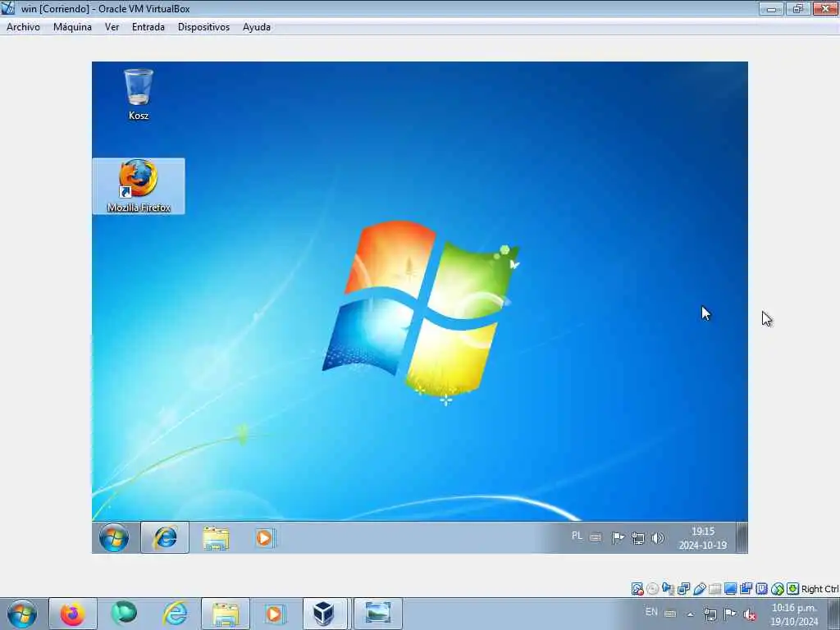Click guest clock showing 19:15

[x=703, y=538]
